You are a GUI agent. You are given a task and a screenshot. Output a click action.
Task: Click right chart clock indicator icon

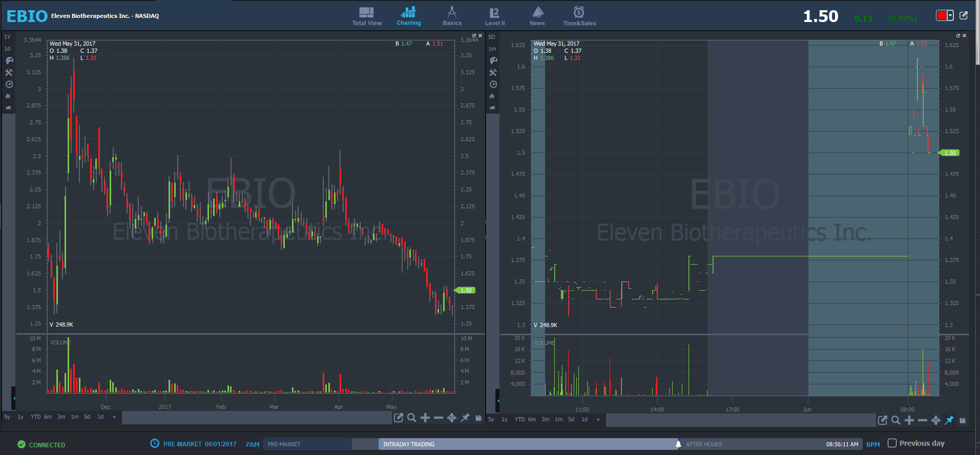[x=493, y=84]
